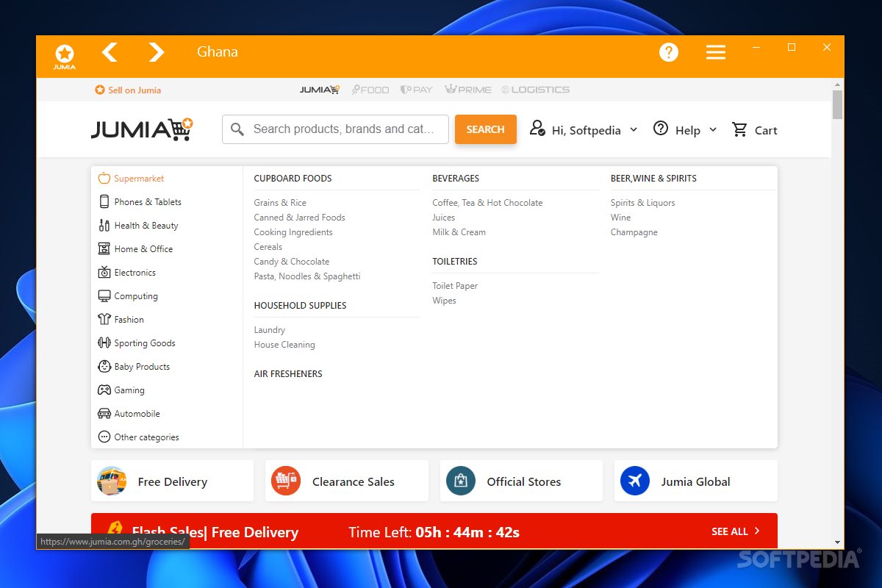Viewport: 882px width, 588px height.
Task: Click the orange SEARCH button
Action: click(x=486, y=129)
